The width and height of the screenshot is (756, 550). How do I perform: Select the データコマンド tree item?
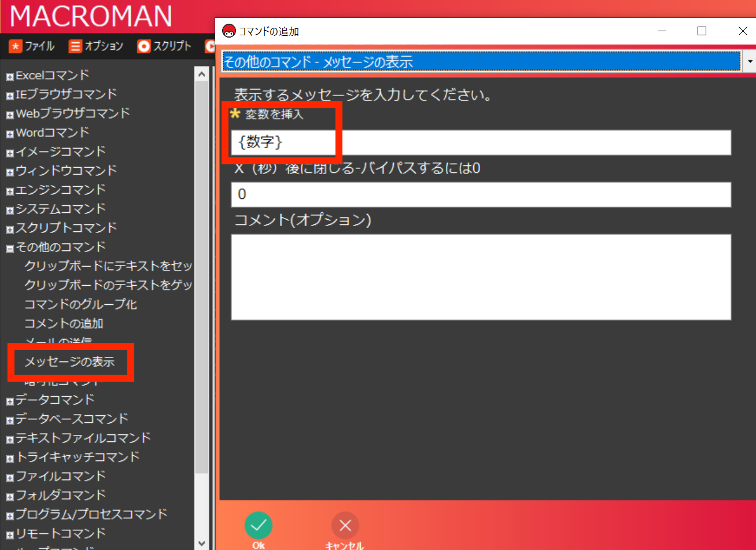point(55,400)
